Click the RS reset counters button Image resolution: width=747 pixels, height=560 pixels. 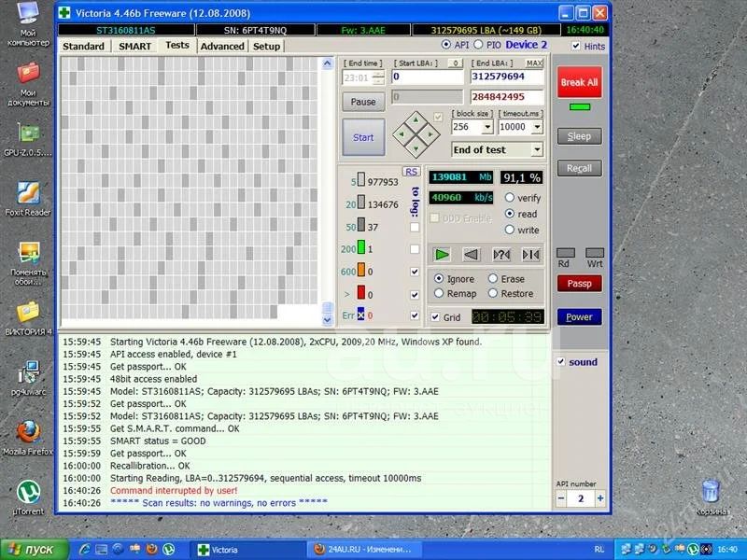click(411, 172)
